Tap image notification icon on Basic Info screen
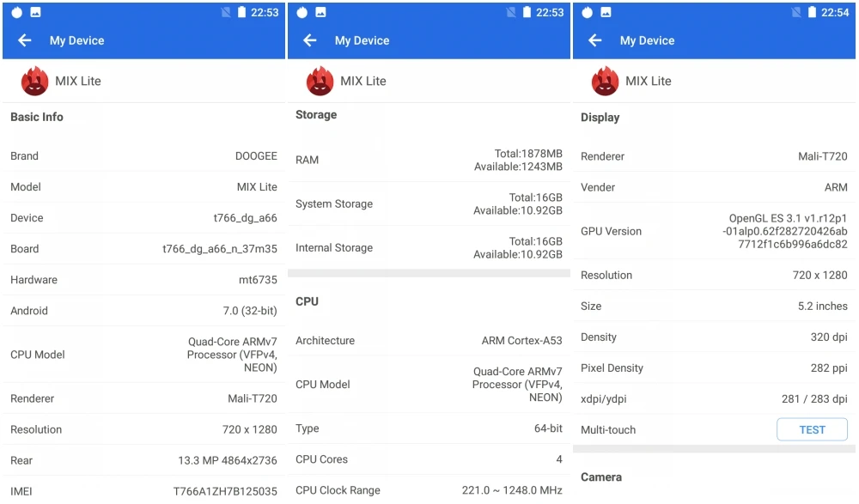Screen dimensions: 859x504 pyautogui.click(x=35, y=12)
